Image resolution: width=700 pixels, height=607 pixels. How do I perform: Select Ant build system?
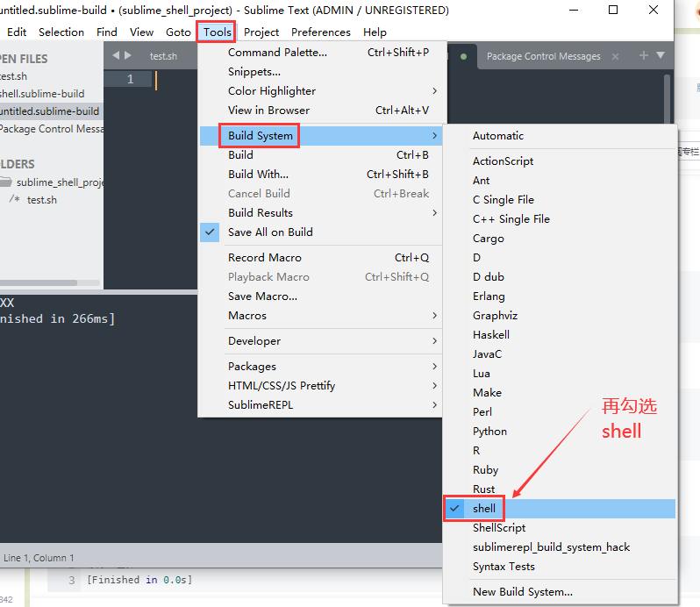tap(560, 181)
